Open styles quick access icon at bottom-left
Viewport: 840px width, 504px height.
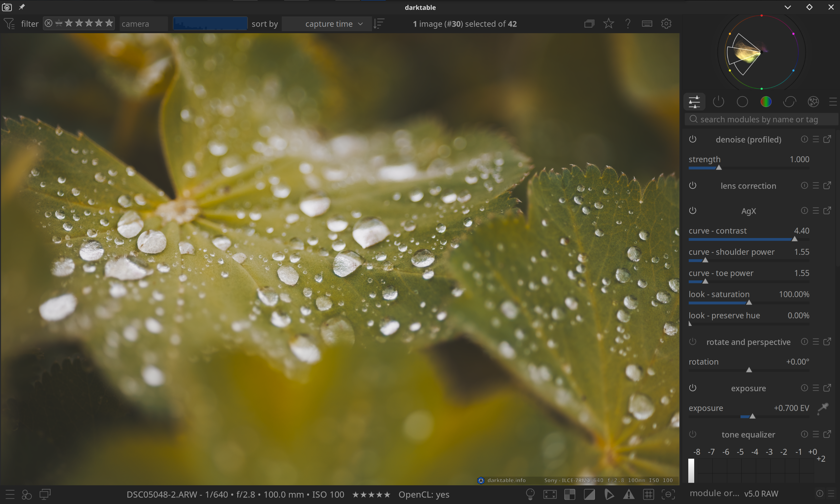[x=27, y=494]
